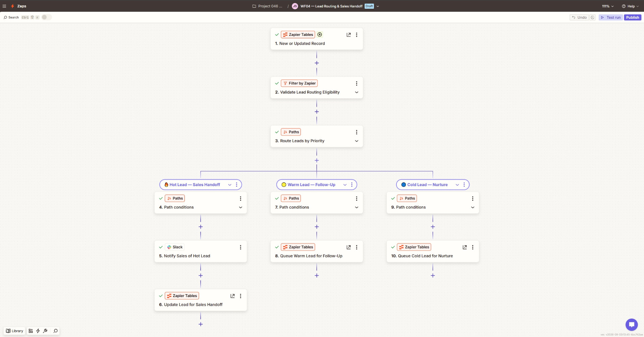Open Queue Cold Lead step options menu
This screenshot has width=644, height=337.
473,247
